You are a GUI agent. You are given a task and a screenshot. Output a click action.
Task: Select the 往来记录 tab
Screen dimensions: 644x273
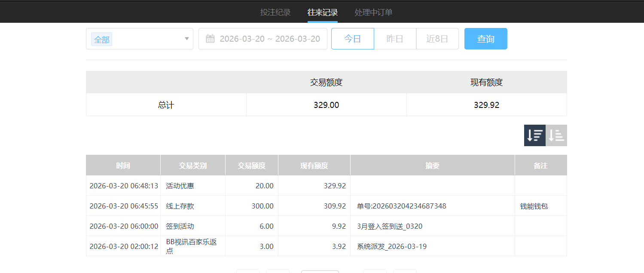point(322,12)
